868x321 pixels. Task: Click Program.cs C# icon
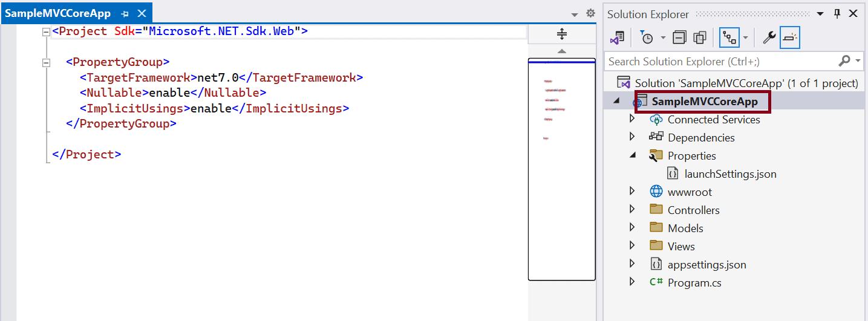(x=656, y=282)
